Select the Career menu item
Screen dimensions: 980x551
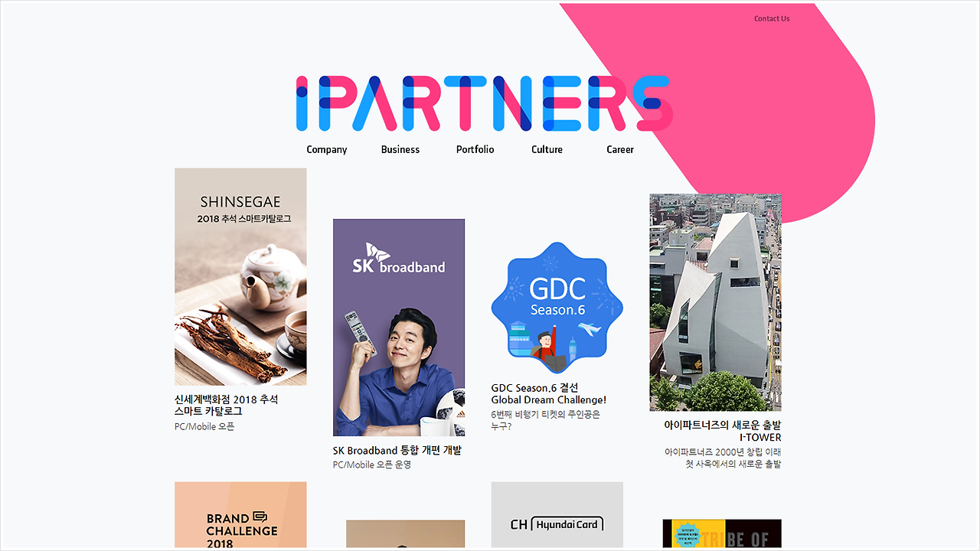click(x=620, y=149)
